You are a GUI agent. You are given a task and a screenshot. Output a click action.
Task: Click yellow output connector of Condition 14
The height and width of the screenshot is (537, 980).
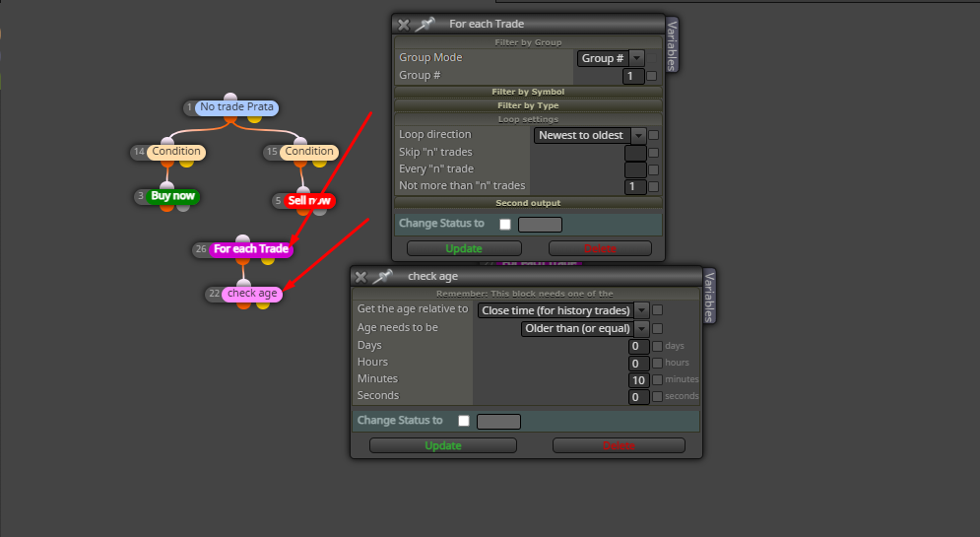pyautogui.click(x=186, y=163)
